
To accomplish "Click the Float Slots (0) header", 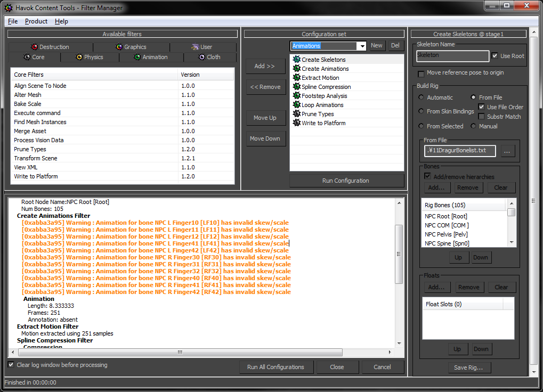I will pos(463,304).
